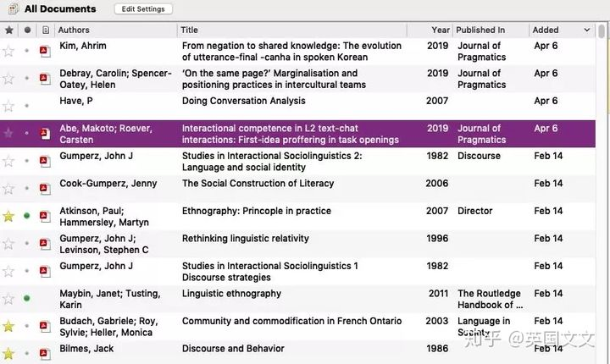The width and height of the screenshot is (610, 364).
Task: Unstar the Atkinson, Paul document
Action: click(x=8, y=216)
